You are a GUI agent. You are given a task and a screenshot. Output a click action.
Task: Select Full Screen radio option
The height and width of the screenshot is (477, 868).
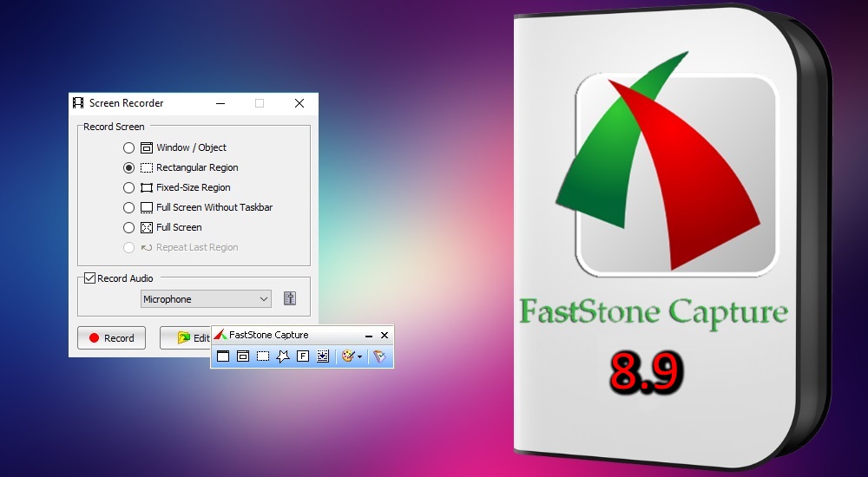click(x=129, y=227)
